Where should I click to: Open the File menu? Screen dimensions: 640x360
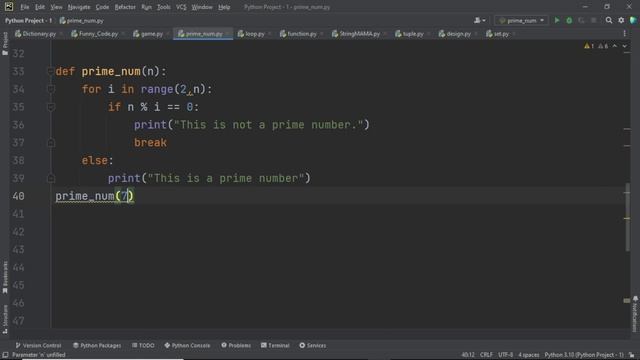(x=24, y=7)
